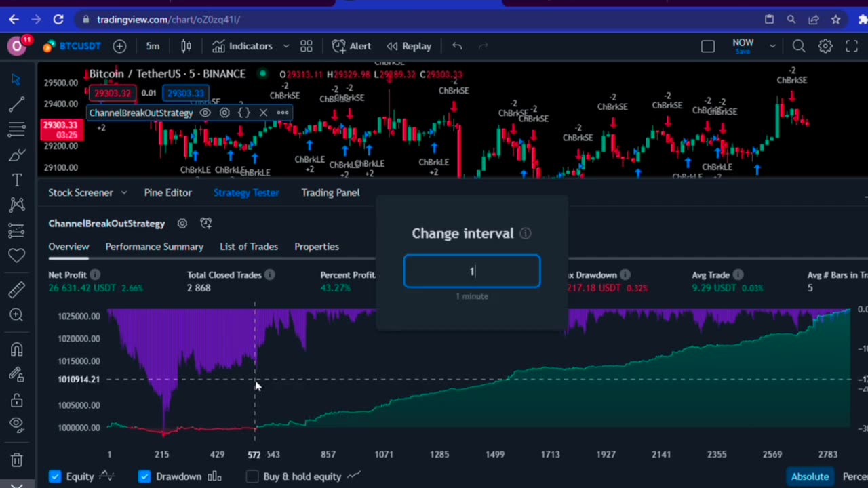Open layout setup square icon
Screen dimensions: 868x488
708,46
